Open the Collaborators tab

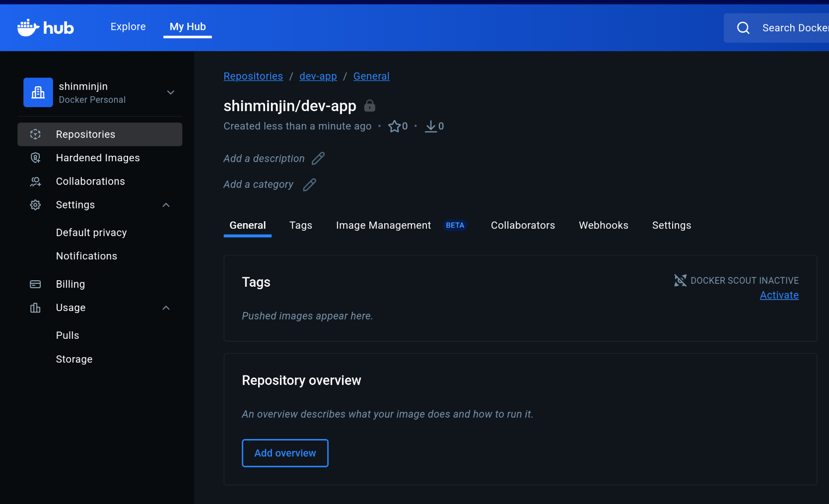523,225
